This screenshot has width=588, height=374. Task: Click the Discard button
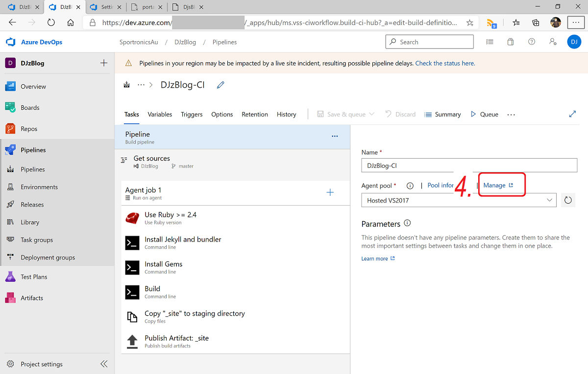tap(400, 114)
